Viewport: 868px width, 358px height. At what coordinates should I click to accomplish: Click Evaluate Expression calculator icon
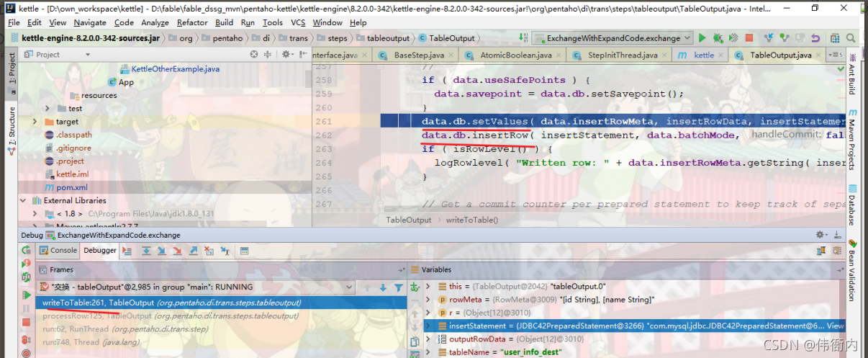(x=245, y=251)
